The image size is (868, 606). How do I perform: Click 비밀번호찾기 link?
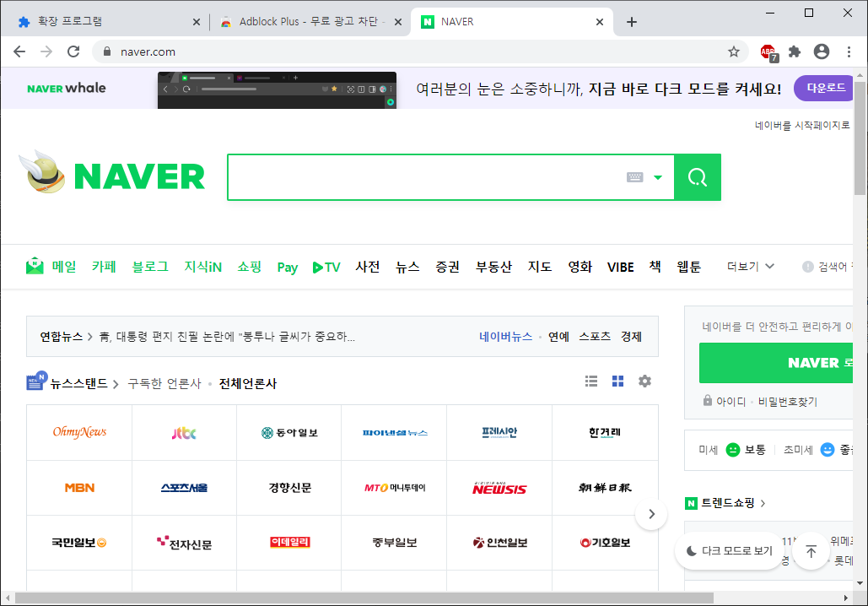(x=787, y=401)
